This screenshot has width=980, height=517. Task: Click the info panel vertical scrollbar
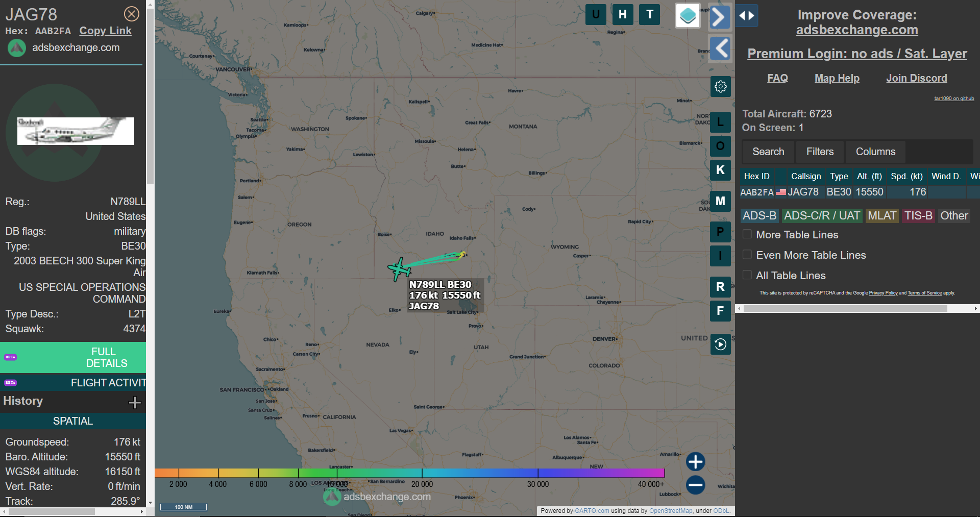(x=150, y=97)
